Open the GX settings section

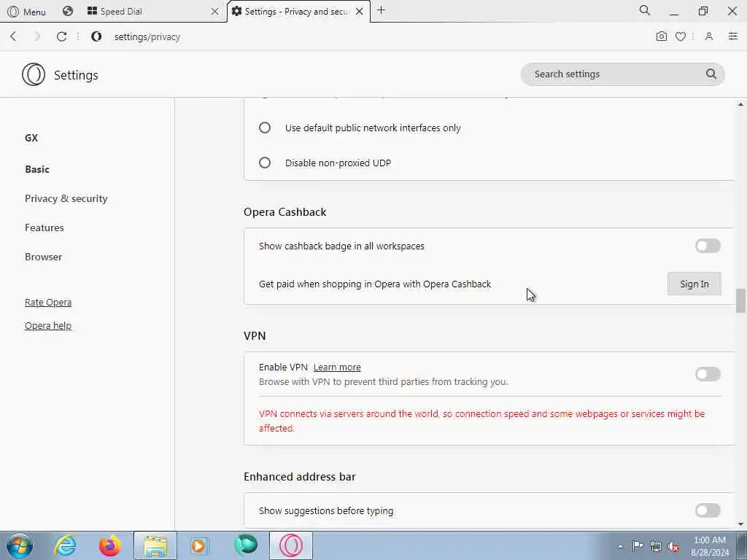(31, 138)
